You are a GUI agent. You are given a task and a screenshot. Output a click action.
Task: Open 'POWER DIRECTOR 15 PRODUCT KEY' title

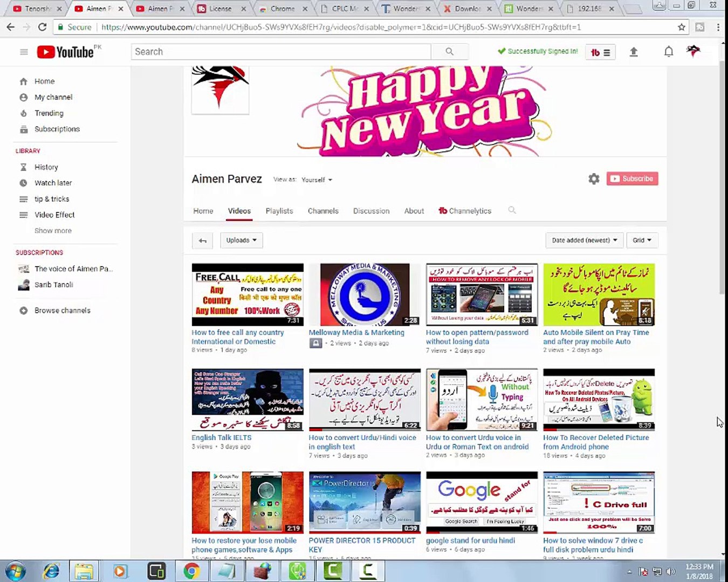362,545
